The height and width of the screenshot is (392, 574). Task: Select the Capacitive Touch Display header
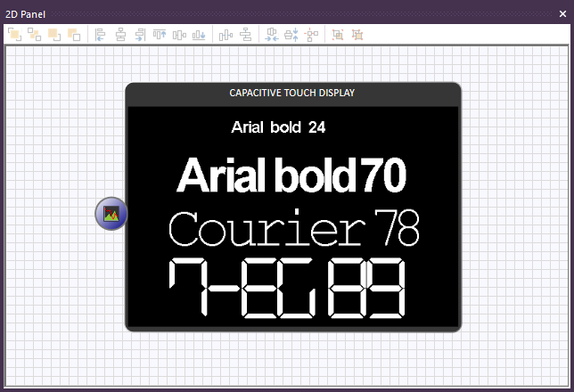(293, 93)
